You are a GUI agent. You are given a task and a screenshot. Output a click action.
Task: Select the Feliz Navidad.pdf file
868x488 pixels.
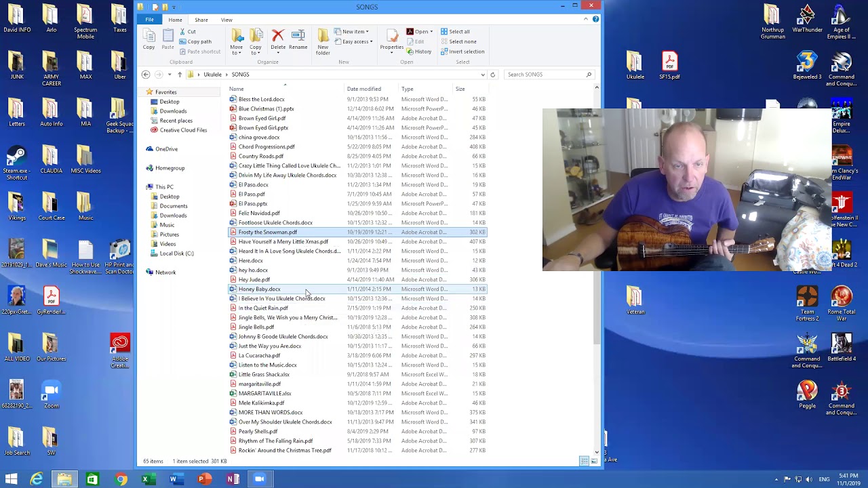point(357,213)
